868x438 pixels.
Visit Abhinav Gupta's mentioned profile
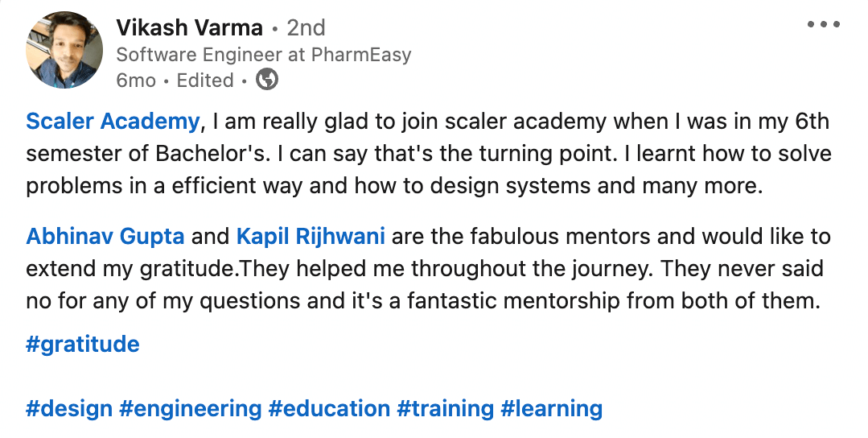105,238
